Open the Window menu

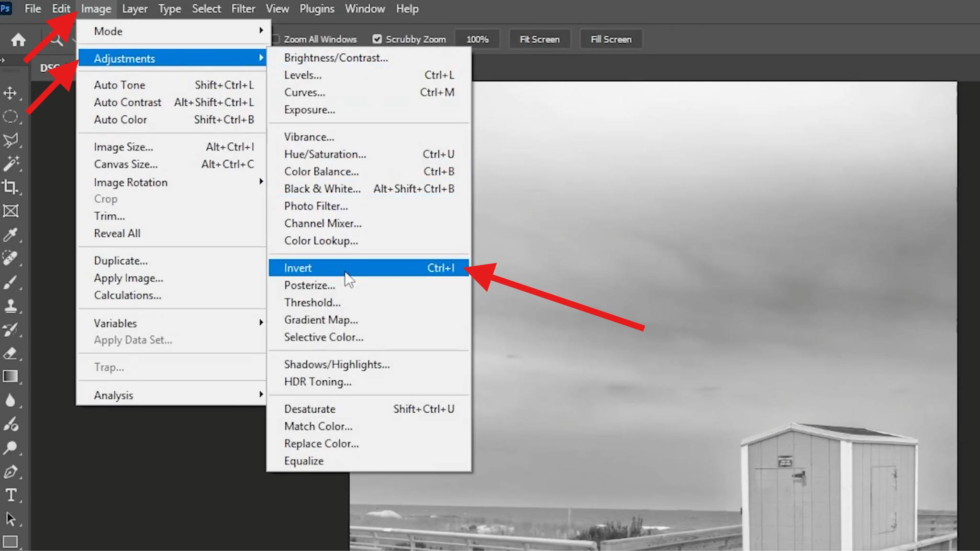tap(365, 9)
